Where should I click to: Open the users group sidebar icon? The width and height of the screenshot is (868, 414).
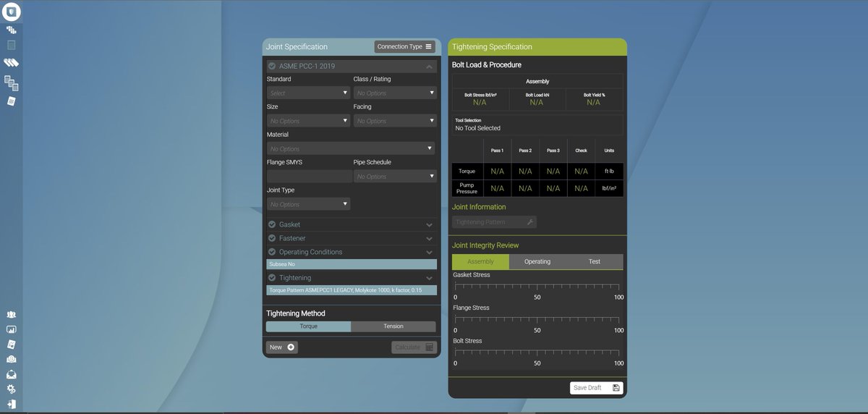click(x=11, y=315)
